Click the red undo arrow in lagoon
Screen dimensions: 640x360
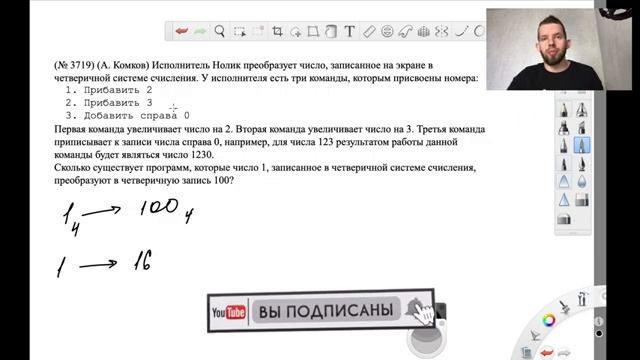click(x=546, y=352)
